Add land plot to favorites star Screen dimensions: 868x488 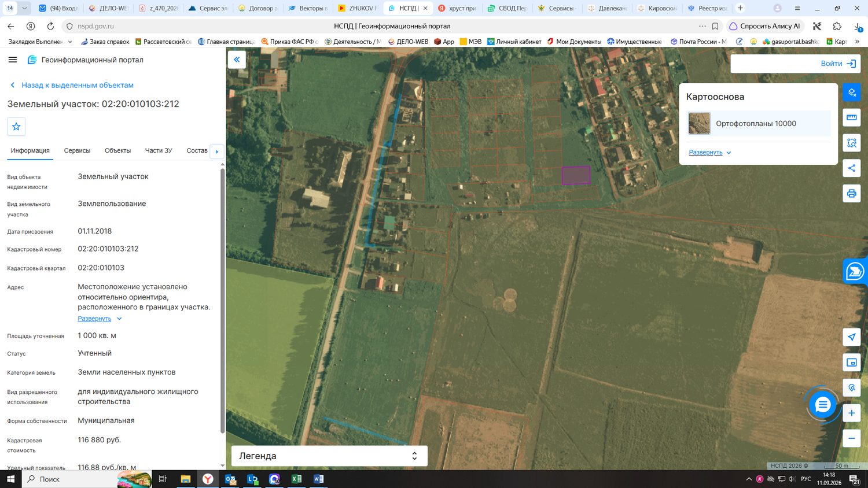16,127
